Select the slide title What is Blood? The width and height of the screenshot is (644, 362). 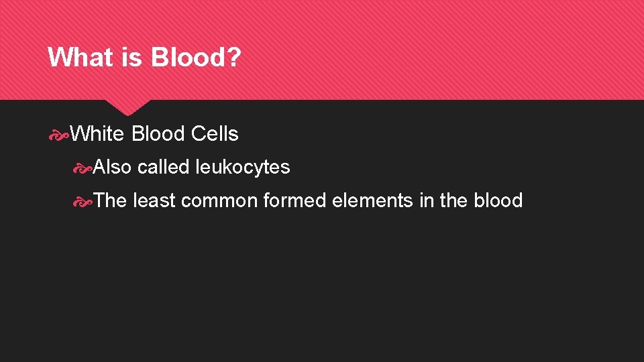[x=144, y=56]
